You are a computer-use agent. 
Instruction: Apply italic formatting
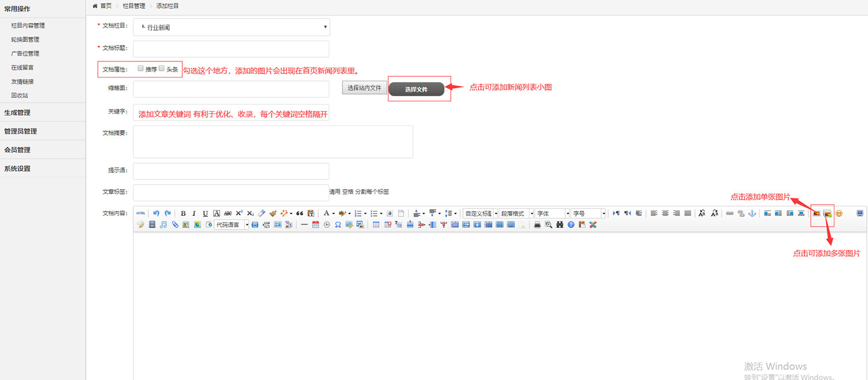193,213
